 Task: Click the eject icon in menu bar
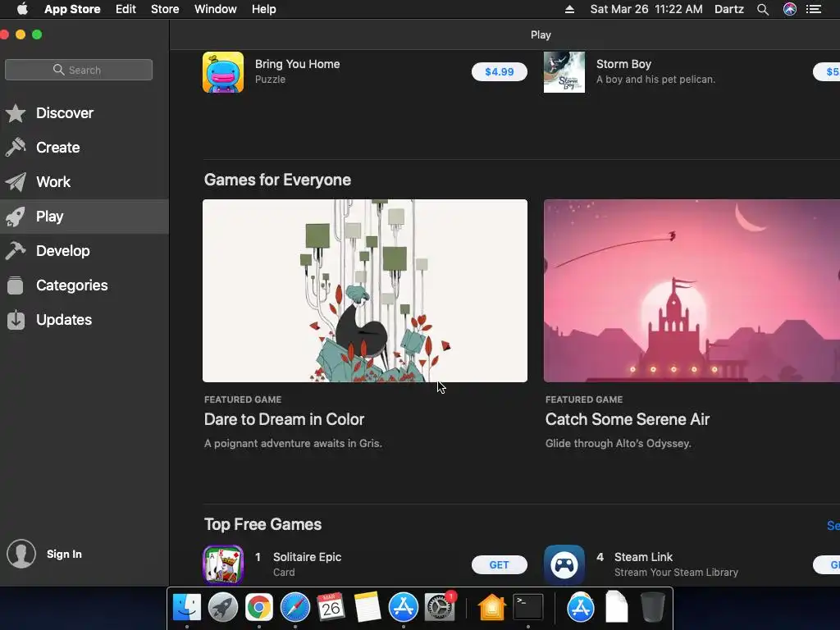[569, 9]
